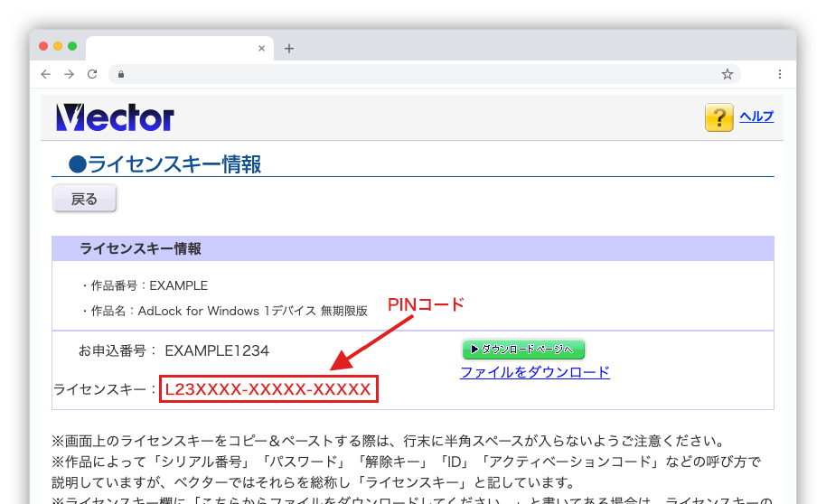Click the red-boxed license key text

pyautogui.click(x=268, y=389)
